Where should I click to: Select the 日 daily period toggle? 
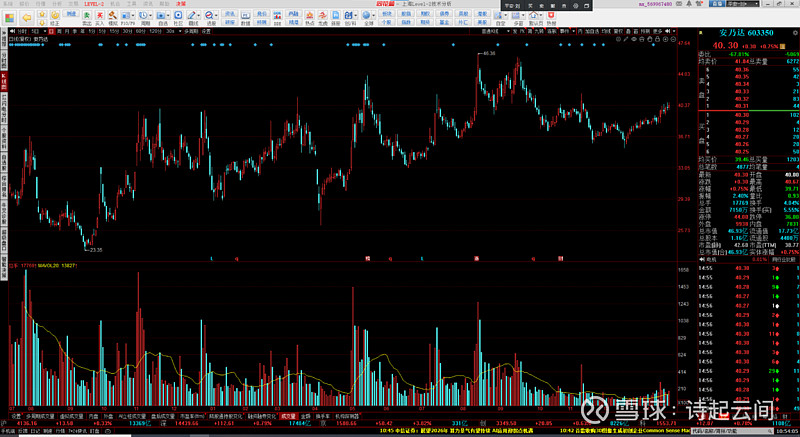point(52,31)
